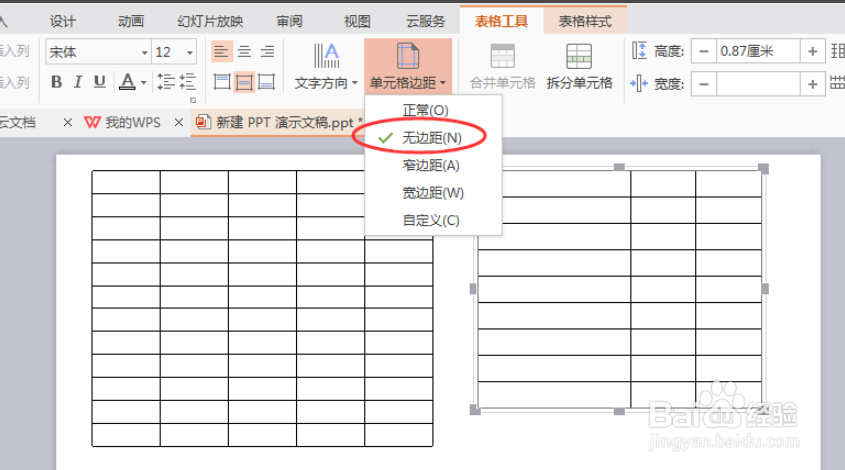Image resolution: width=845 pixels, height=470 pixels.
Task: Select 无边距(N) margin option
Action: pos(433,138)
